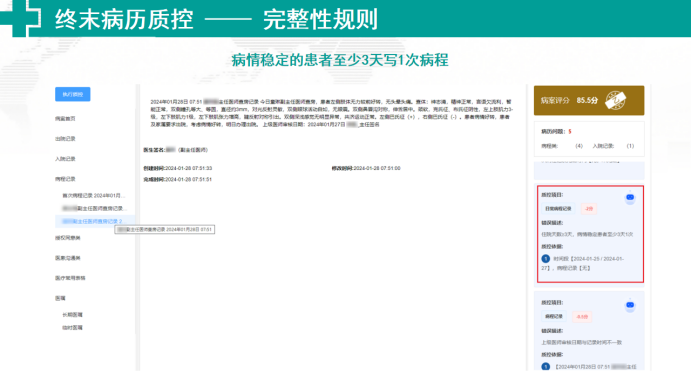The width and height of the screenshot is (692, 389).
Task: Click robot icon on 日常病程记录 issue card
Action: pyautogui.click(x=630, y=197)
